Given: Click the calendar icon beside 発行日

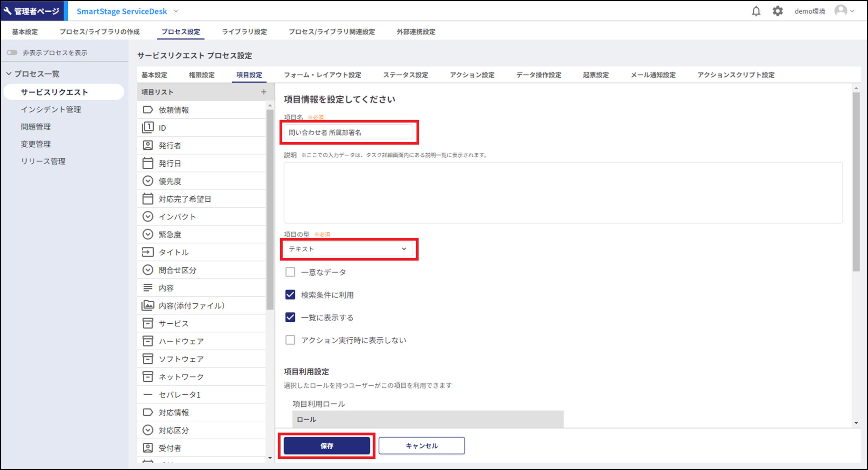Looking at the screenshot, I should click(148, 163).
